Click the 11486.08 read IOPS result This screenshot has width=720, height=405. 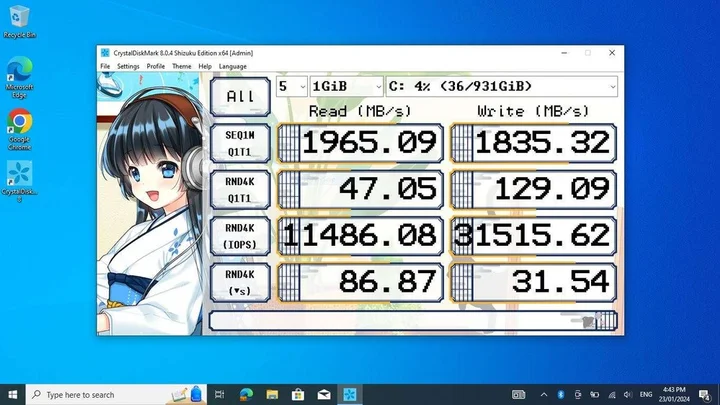(360, 236)
